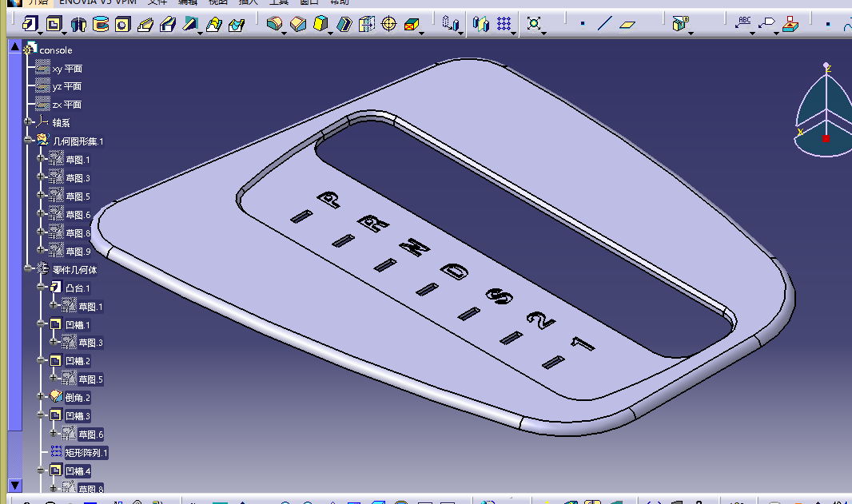
Task: Open the Pad tool flyout arrow
Action: click(x=40, y=33)
